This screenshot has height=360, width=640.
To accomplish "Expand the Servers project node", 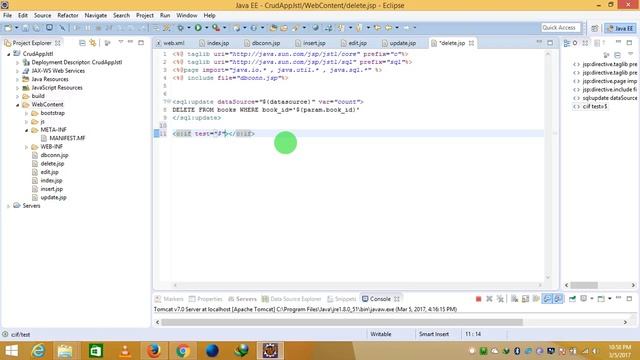I will pos(9,206).
